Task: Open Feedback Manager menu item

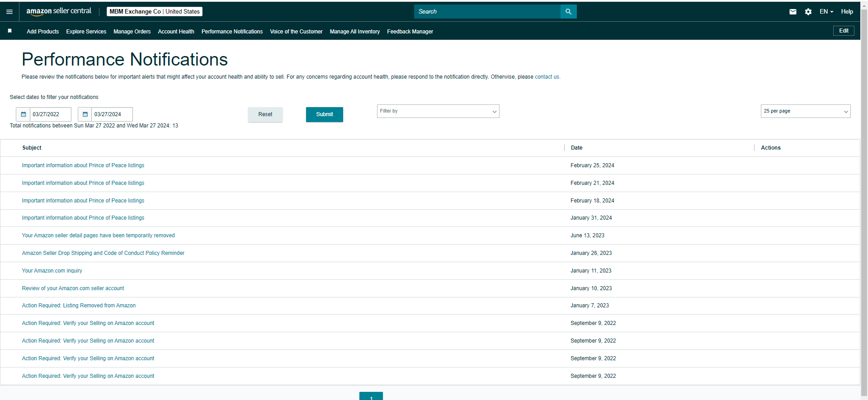Action: click(410, 32)
